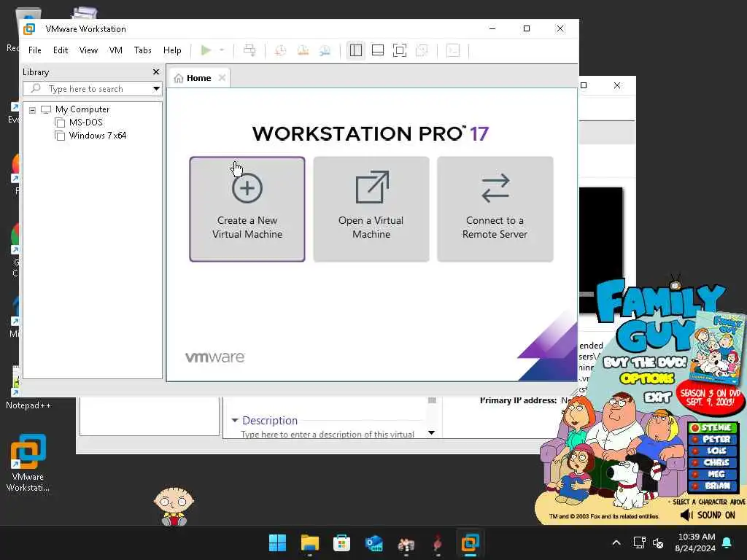747x560 pixels.
Task: Click the description scroll down arrow
Action: coord(432,433)
